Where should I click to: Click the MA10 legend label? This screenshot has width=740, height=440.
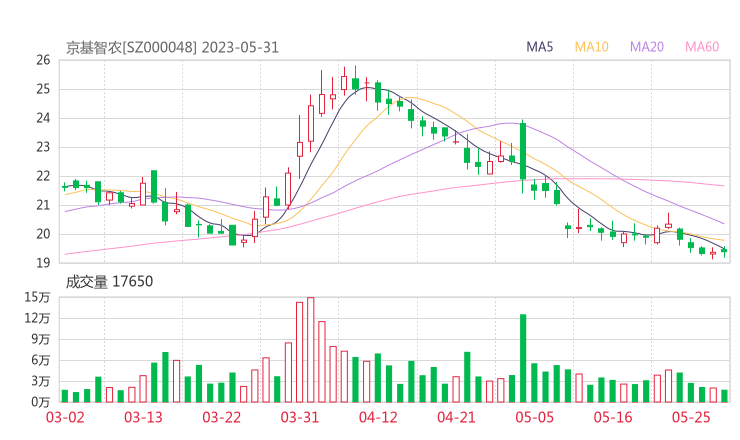(591, 47)
